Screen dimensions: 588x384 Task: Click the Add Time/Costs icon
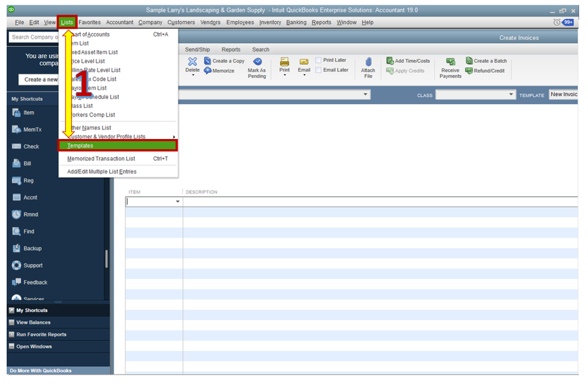[x=390, y=61]
